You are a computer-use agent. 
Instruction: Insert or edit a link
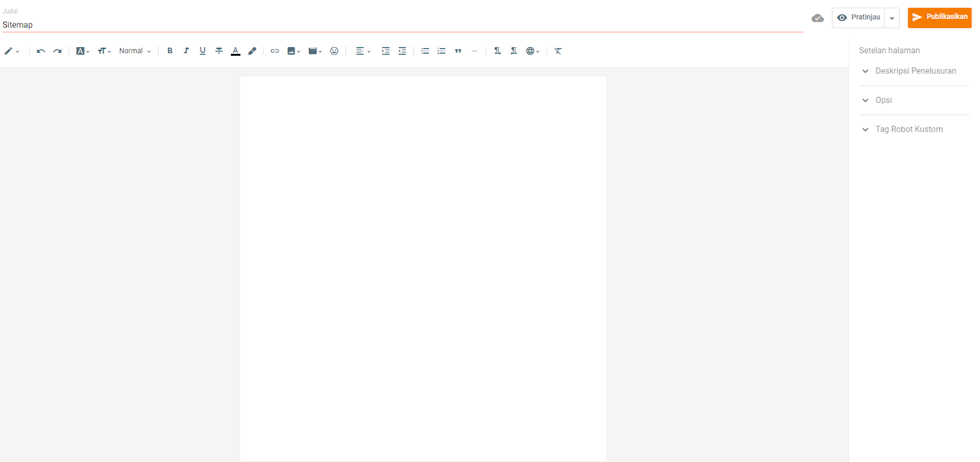click(x=274, y=51)
